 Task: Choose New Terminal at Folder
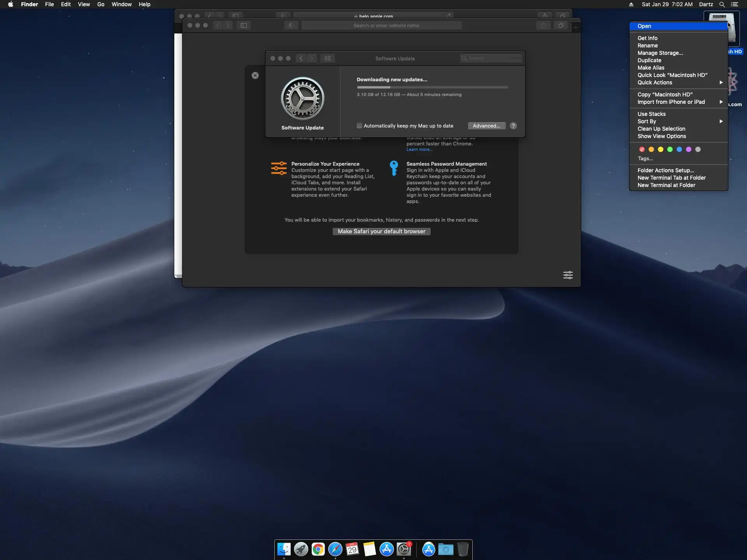pyautogui.click(x=666, y=185)
